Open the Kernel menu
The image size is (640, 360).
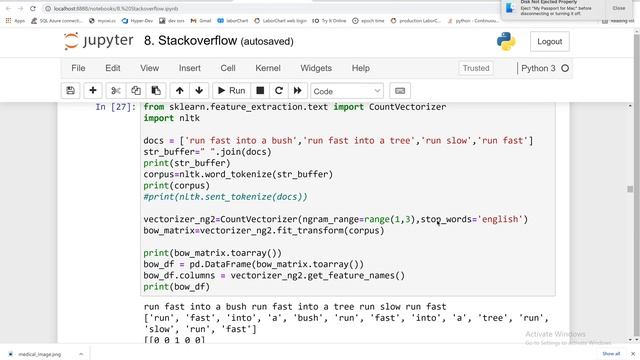click(x=268, y=68)
